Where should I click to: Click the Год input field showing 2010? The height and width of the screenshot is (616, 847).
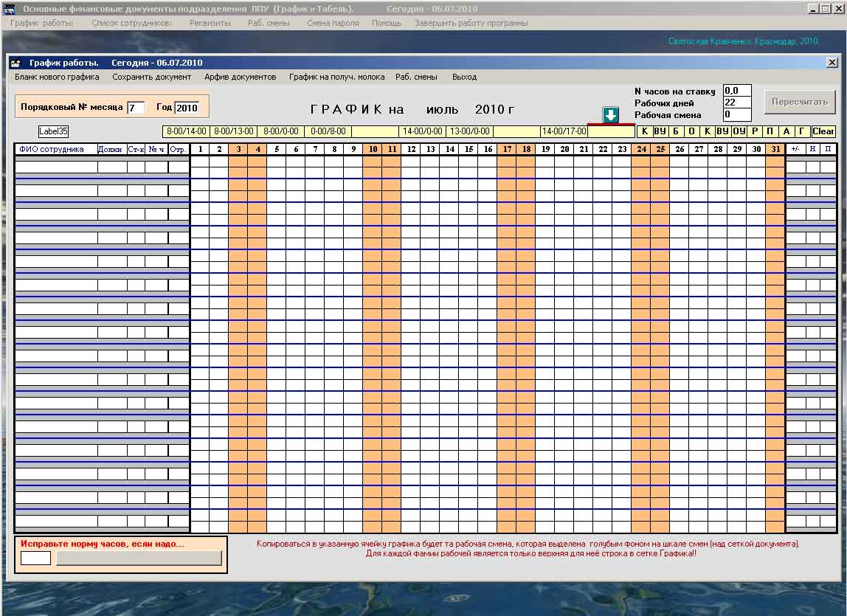point(187,108)
